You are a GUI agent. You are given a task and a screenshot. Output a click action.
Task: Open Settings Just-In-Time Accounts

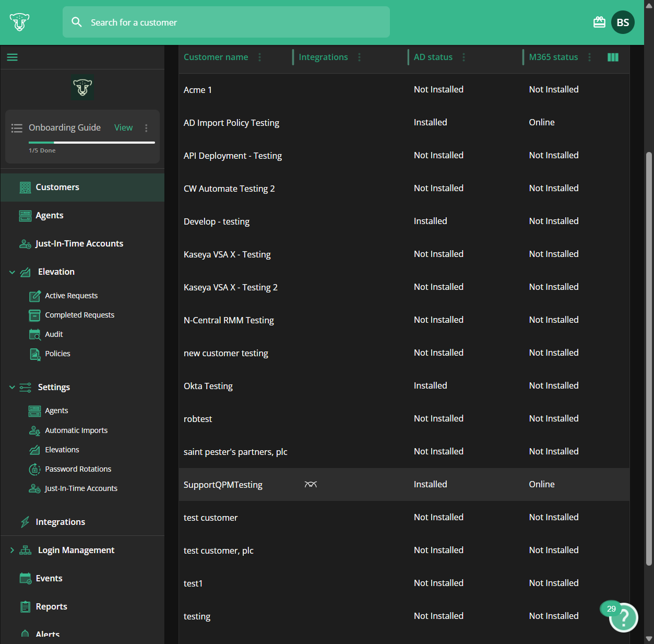coord(81,489)
